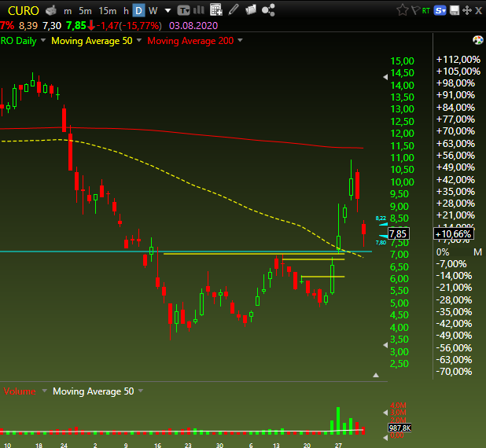Click the blue S dropdown button
The image size is (486, 448).
(440, 11)
